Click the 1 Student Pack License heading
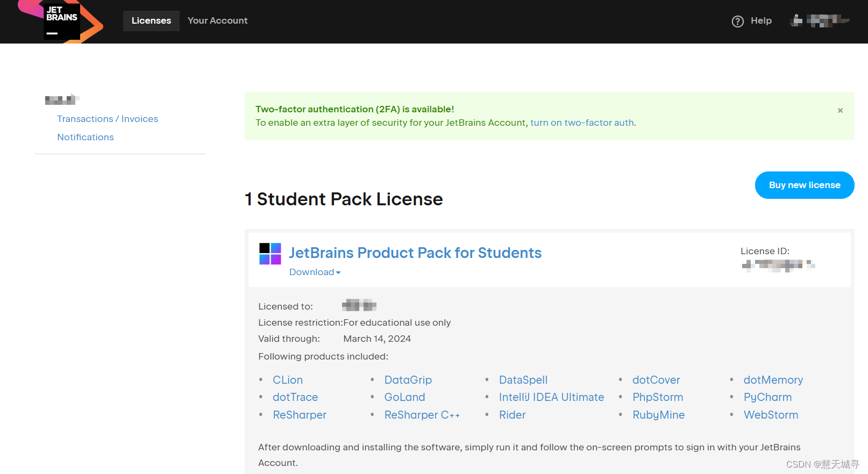 [x=344, y=199]
